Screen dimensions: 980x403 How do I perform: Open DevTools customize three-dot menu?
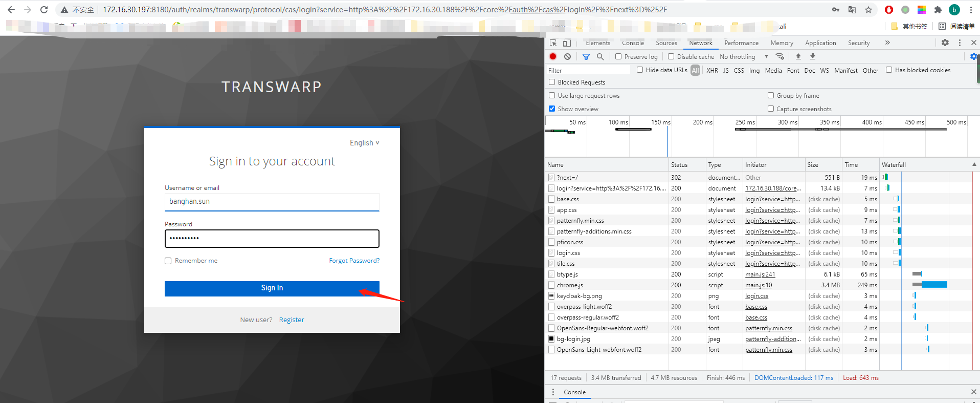point(960,43)
